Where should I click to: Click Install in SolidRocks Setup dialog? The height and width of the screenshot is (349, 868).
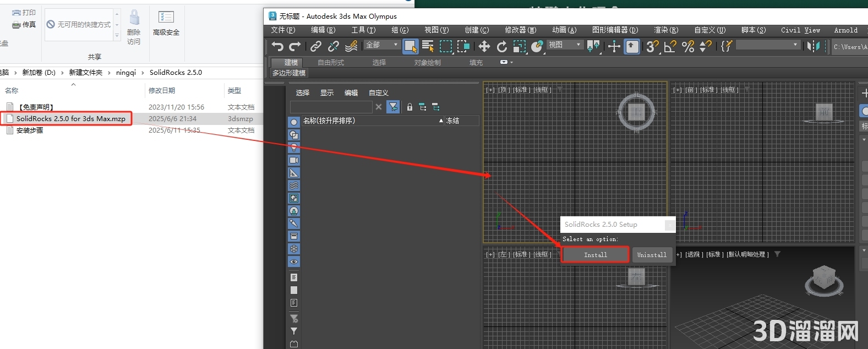tap(596, 255)
